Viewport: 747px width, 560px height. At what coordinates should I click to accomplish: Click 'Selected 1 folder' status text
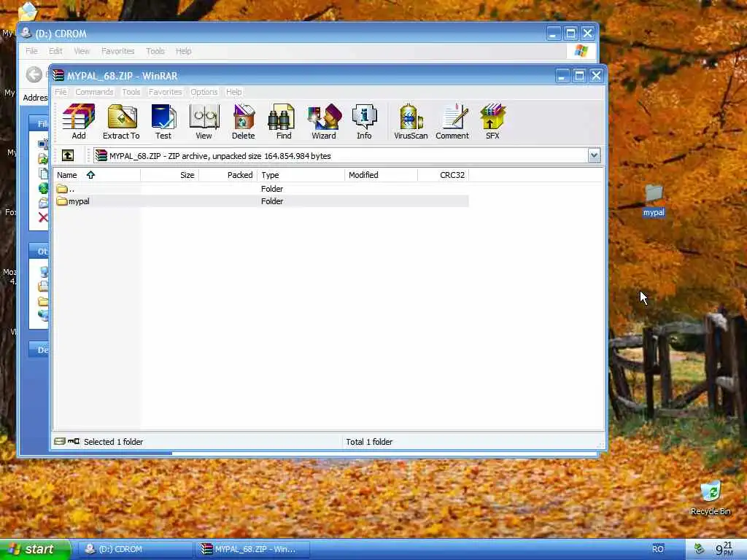pyautogui.click(x=113, y=442)
